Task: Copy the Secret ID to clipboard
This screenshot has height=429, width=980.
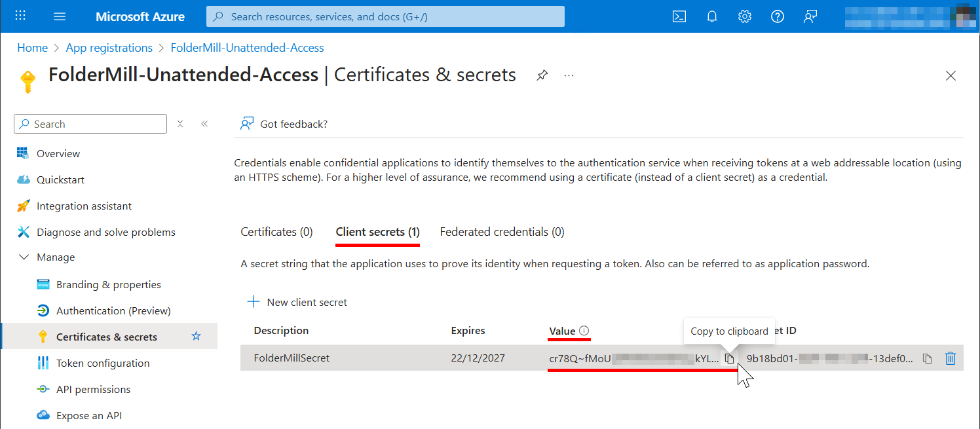Action: point(927,358)
